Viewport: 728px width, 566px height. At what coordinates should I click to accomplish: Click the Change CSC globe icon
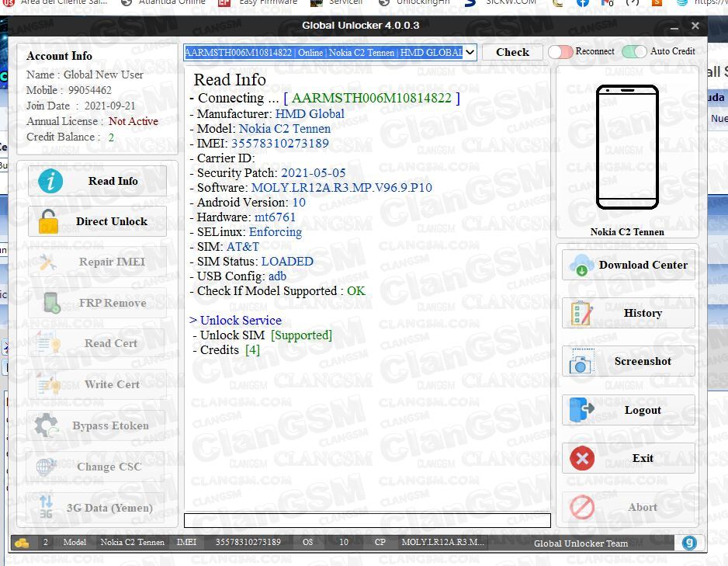tap(46, 466)
